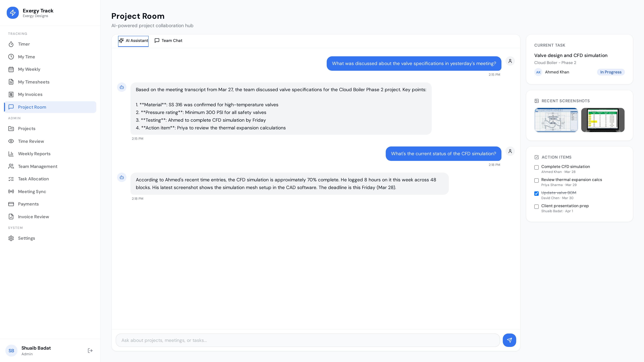Click the Meeting Sync broadcast icon
The height and width of the screenshot is (362, 644).
coord(11,191)
